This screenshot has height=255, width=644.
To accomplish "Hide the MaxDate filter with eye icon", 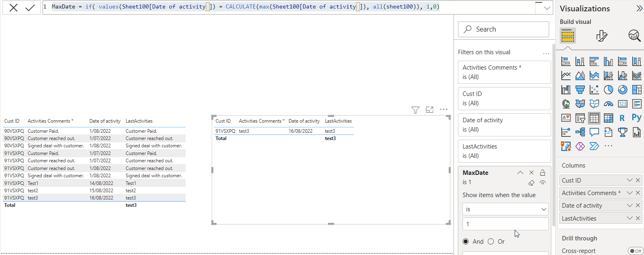I will pos(543,183).
